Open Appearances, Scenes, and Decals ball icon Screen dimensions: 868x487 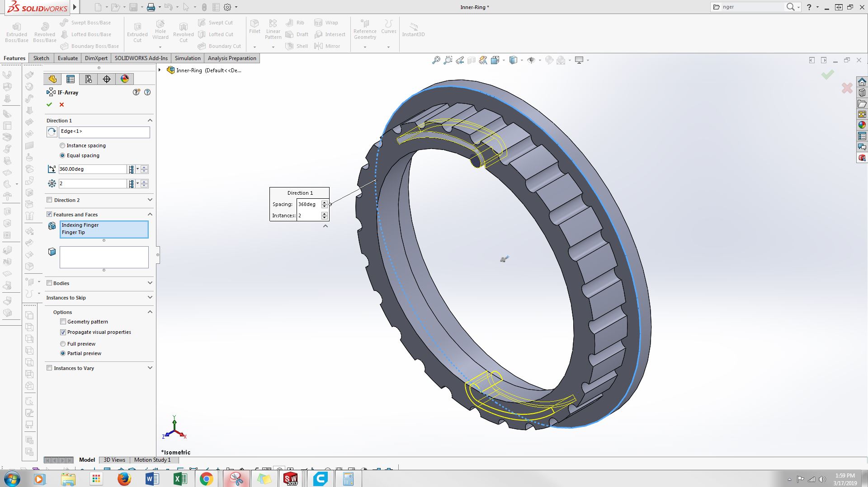coord(862,125)
